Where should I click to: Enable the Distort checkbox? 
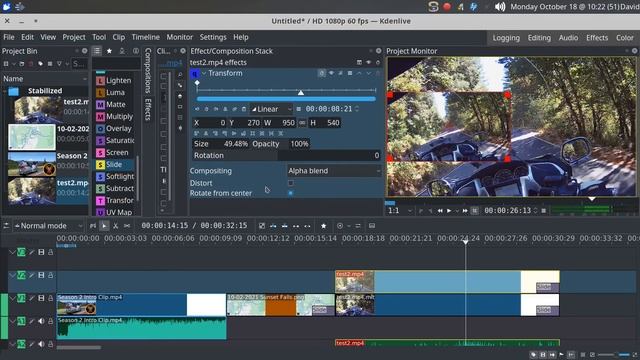click(291, 183)
